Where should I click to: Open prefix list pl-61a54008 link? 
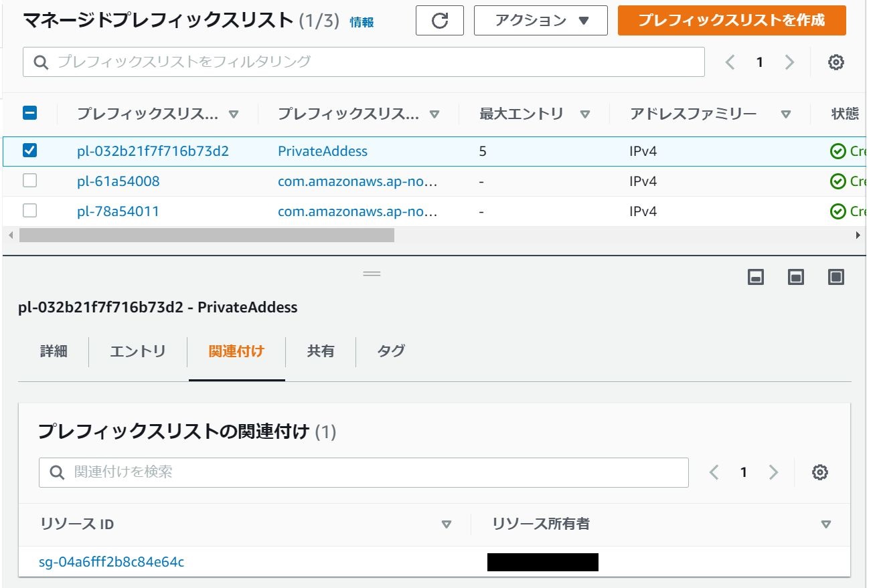[x=118, y=181]
